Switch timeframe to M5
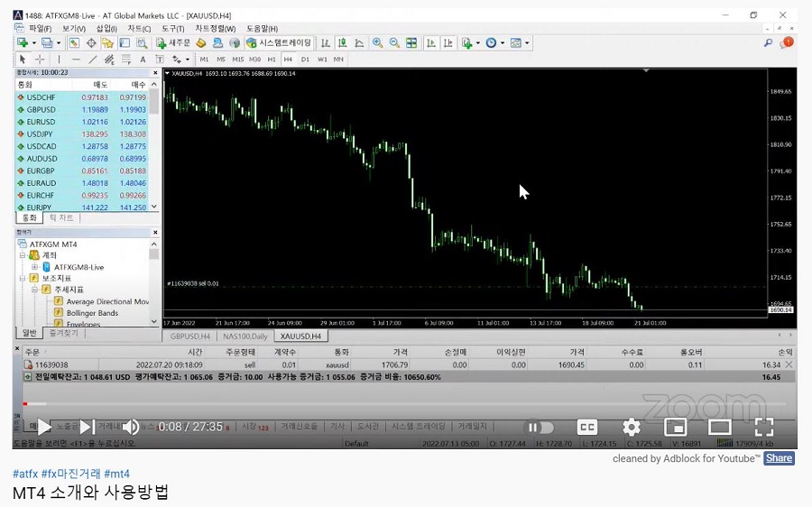The width and height of the screenshot is (812, 507). 221,60
